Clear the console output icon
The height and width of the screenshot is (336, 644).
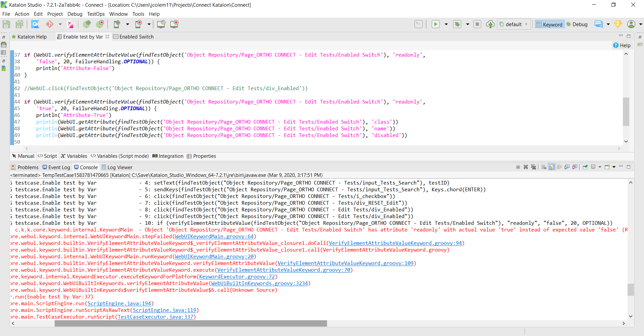click(544, 167)
